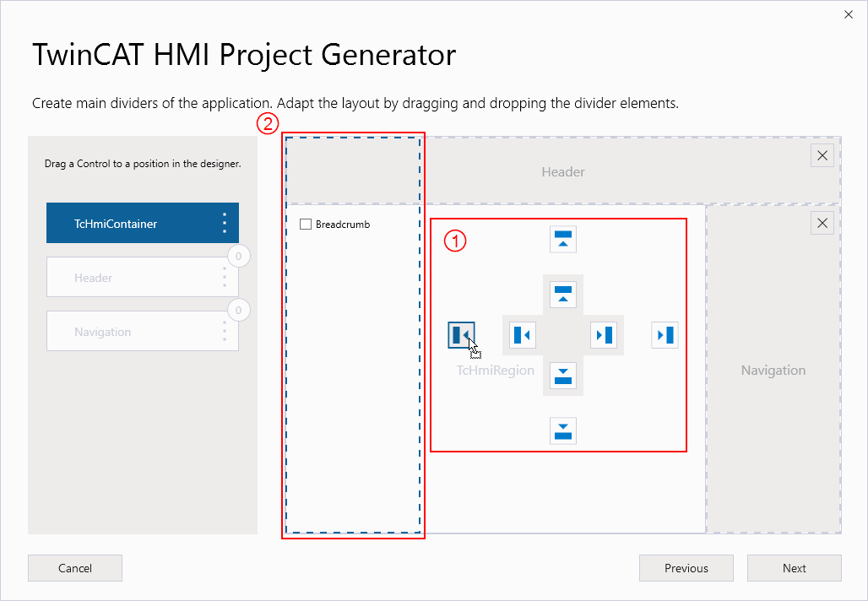
Task: Click the outer dock-right icon
Action: click(665, 335)
